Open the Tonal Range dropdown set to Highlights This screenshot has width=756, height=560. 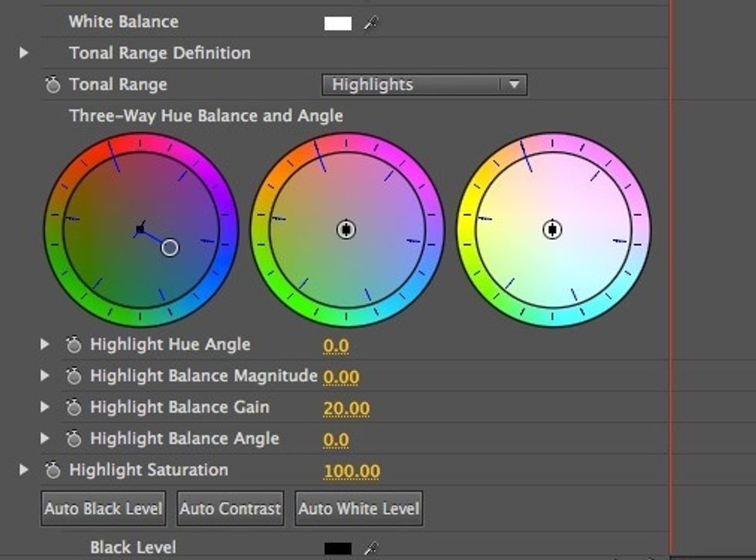coord(424,85)
